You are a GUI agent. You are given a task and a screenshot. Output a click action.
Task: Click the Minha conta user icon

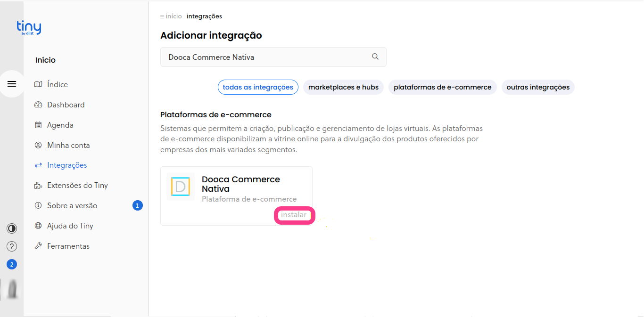coord(39,145)
